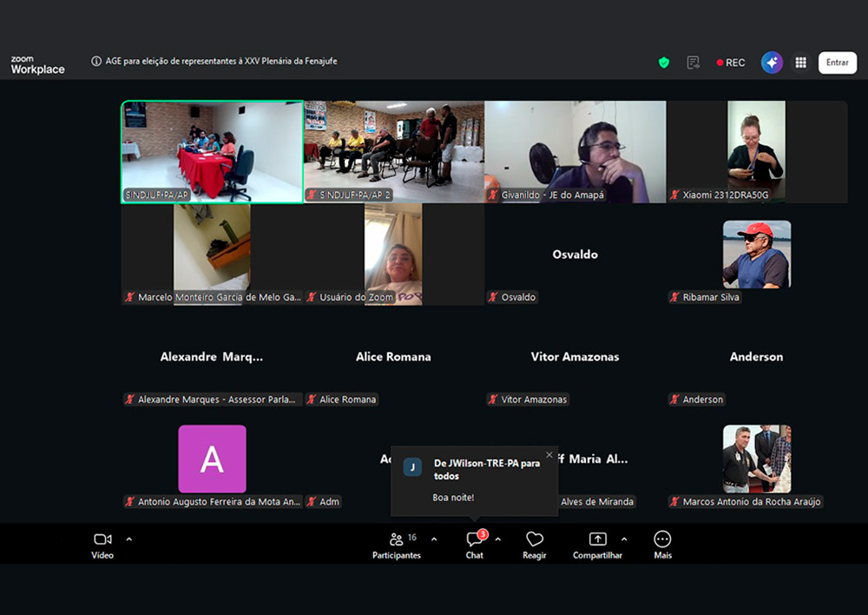This screenshot has height=615, width=868.
Task: Expand the chat options arrow
Action: coord(498,539)
